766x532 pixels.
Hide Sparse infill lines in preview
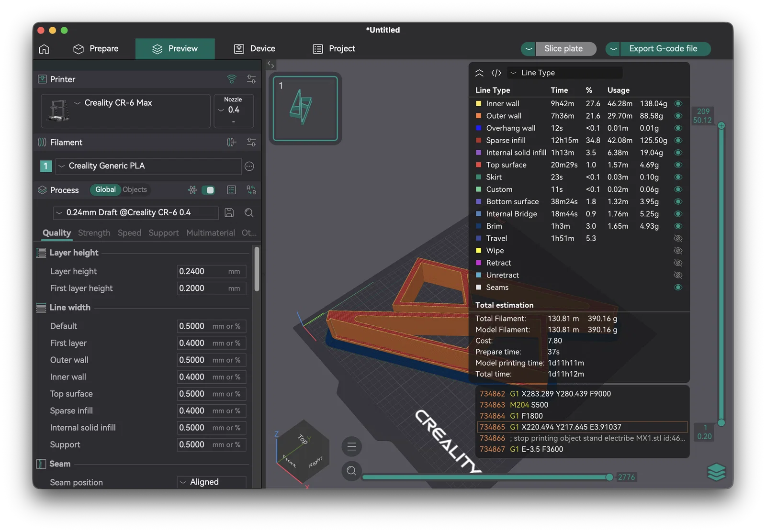[678, 140]
